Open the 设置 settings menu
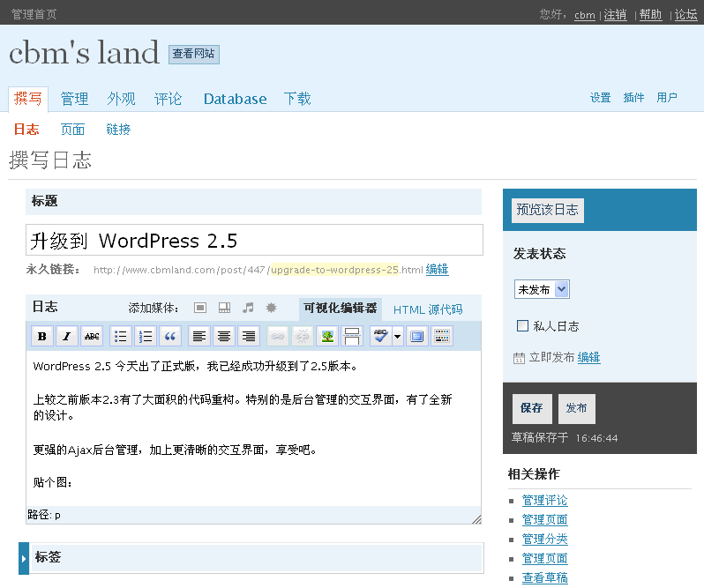This screenshot has width=704, height=588. (x=600, y=98)
